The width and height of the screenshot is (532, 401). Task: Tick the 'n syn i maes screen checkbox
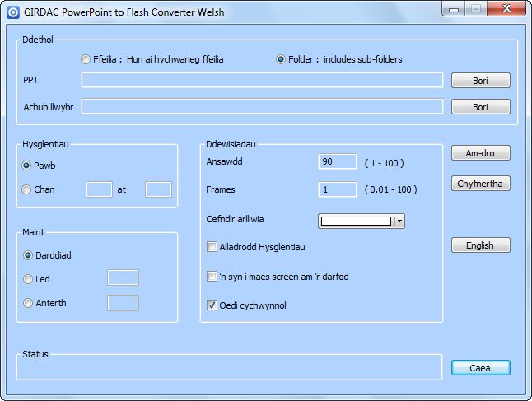pos(212,277)
